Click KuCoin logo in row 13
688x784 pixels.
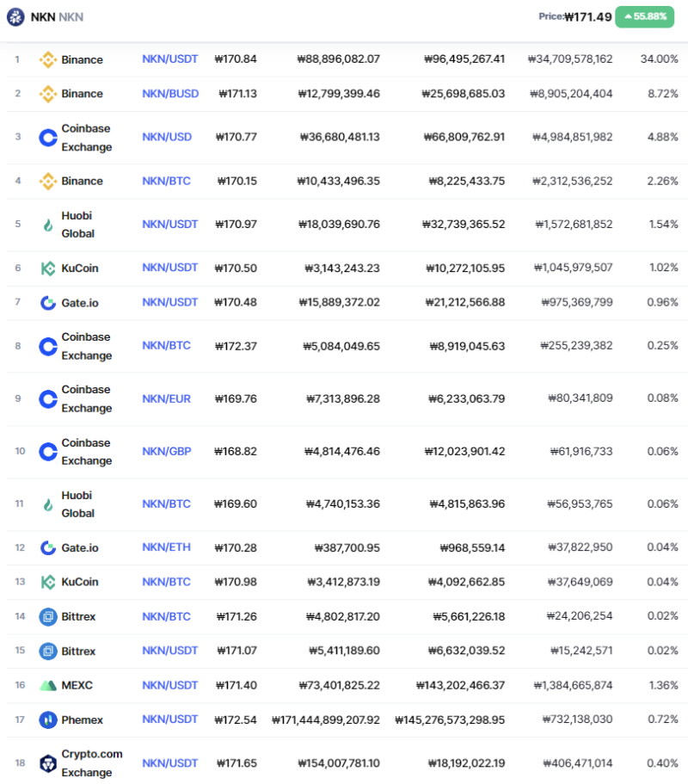point(48,582)
